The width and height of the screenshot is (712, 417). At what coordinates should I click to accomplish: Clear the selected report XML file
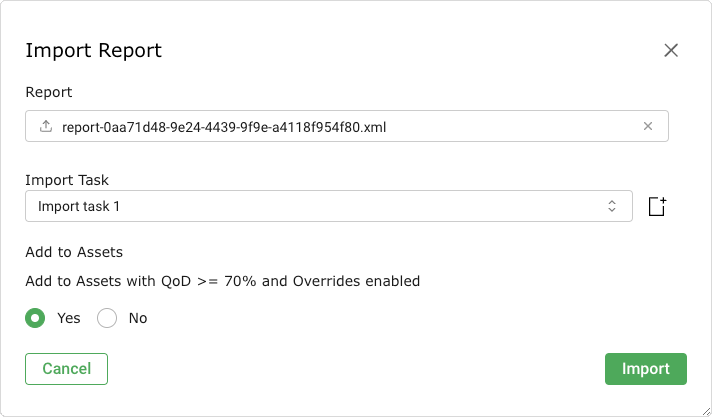[x=648, y=127]
